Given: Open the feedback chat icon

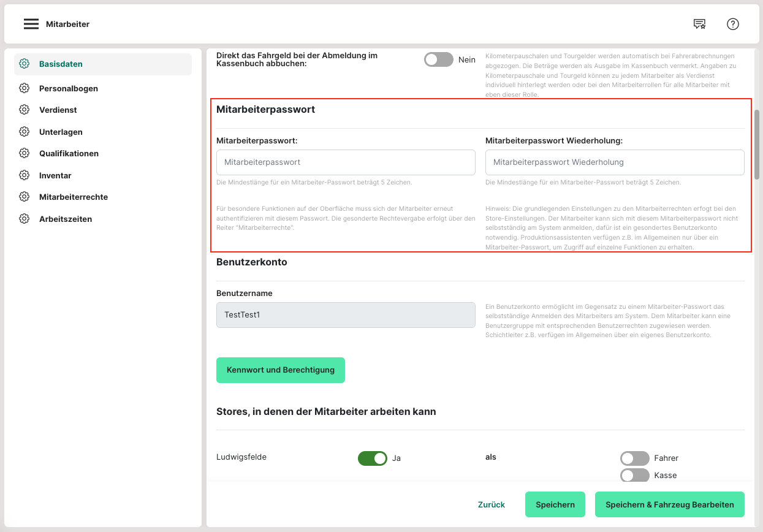Looking at the screenshot, I should [699, 24].
